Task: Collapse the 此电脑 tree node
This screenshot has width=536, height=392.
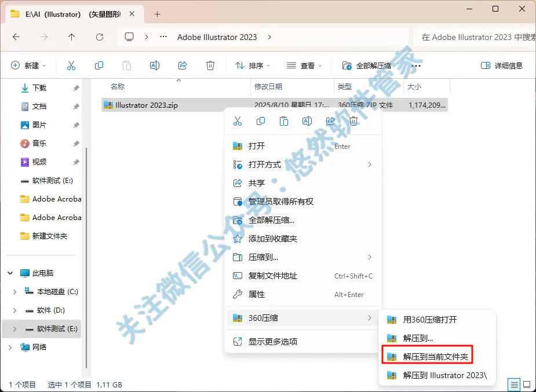Action: click(x=10, y=273)
